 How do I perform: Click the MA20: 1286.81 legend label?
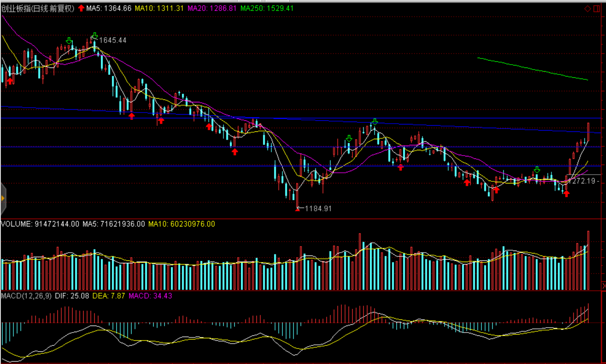coord(212,8)
